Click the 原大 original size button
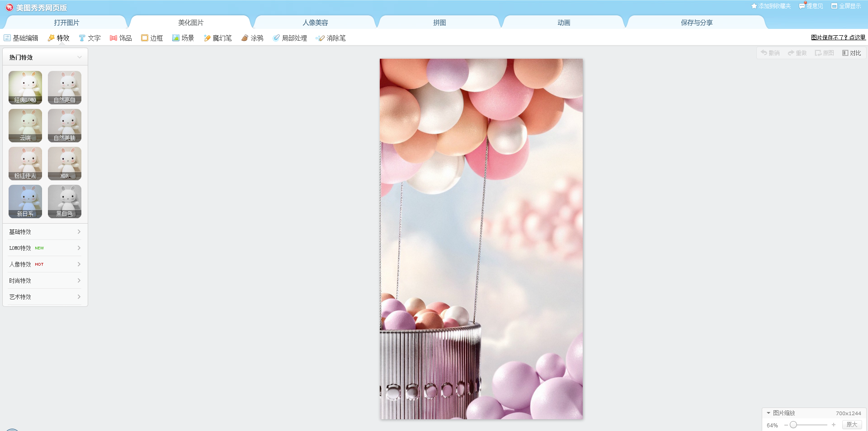This screenshot has width=868, height=431. [x=852, y=425]
